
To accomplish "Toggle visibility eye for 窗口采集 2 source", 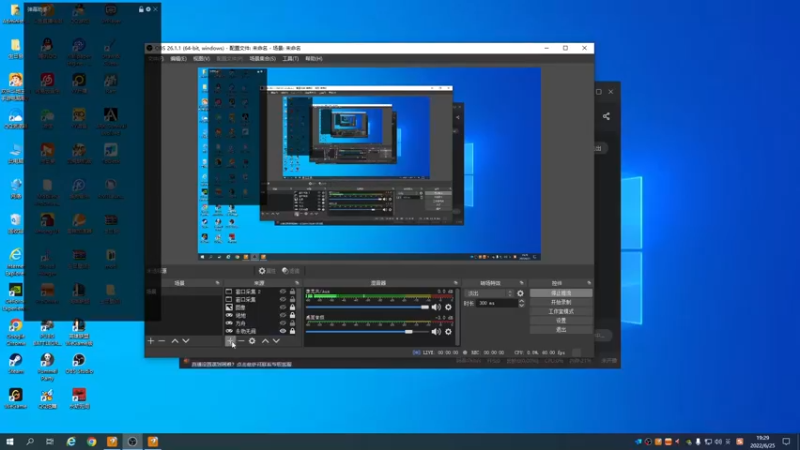I will point(283,292).
